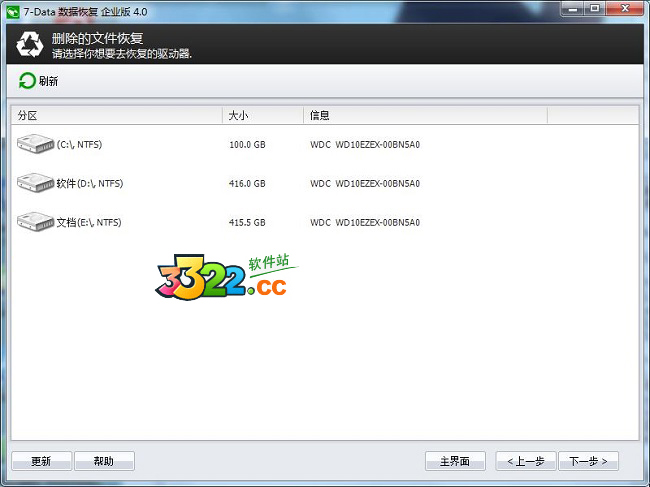Sort by the 大小 column header
Screen dimensions: 650x487
pyautogui.click(x=263, y=115)
